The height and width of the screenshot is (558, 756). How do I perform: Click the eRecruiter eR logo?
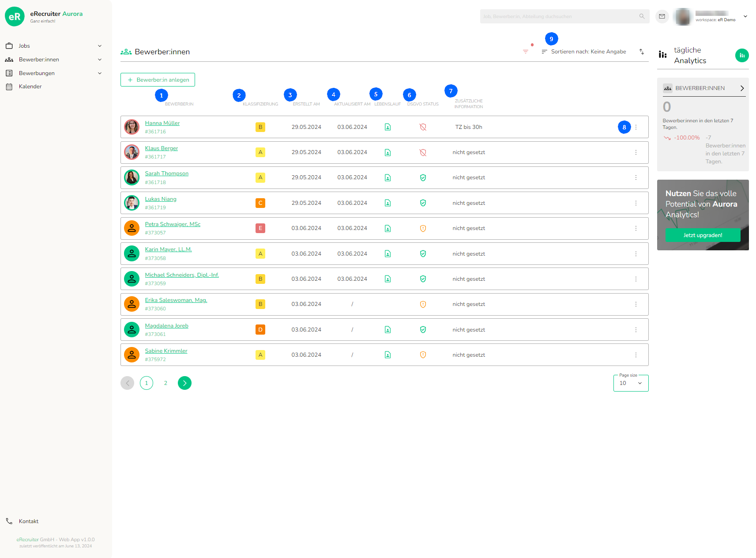[15, 16]
